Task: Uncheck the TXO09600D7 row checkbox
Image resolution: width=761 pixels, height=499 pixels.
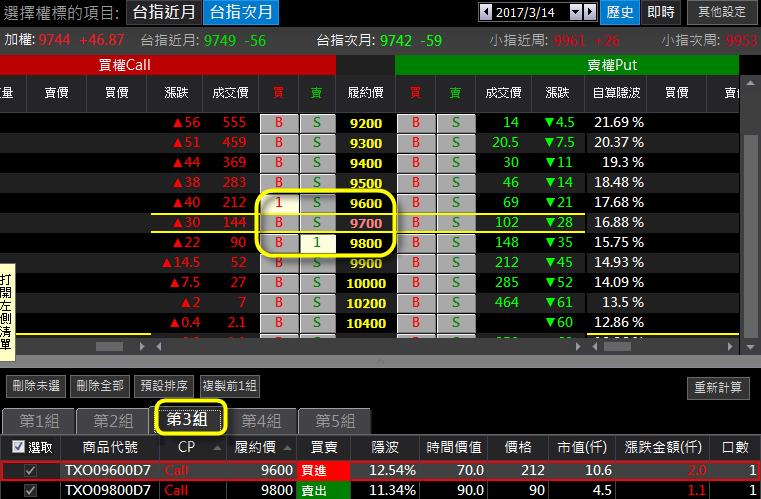Action: point(30,470)
